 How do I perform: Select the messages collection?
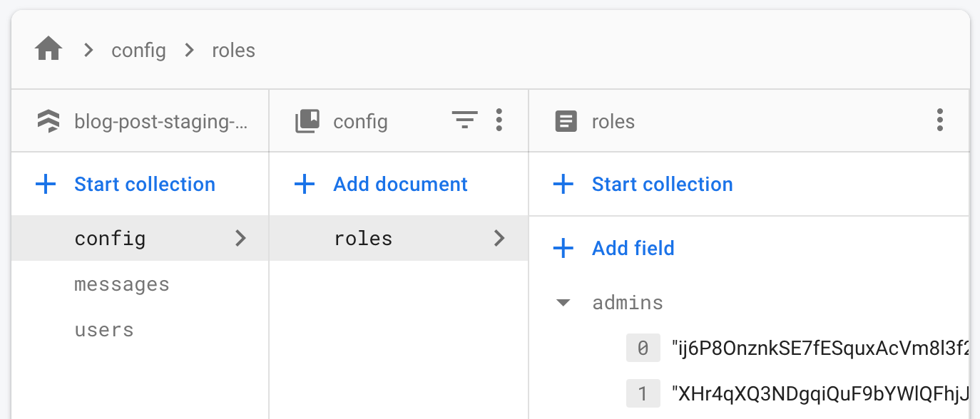[x=122, y=284]
